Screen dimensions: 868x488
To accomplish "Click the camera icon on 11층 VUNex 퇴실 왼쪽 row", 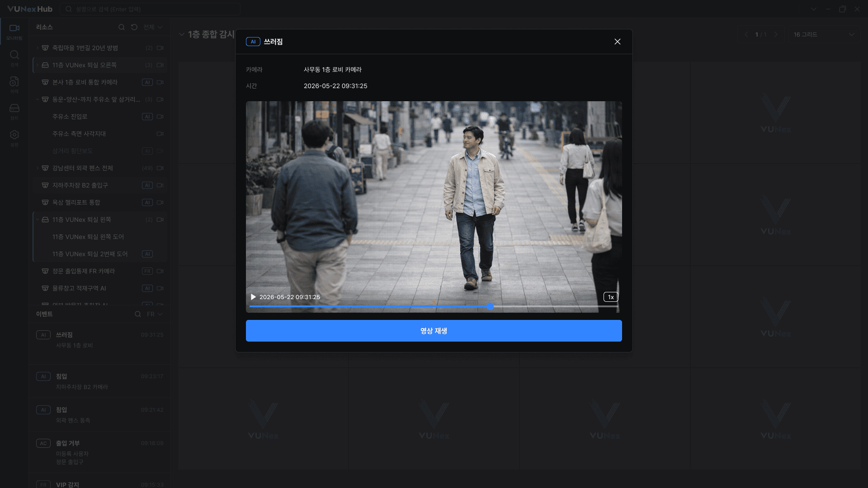I will pyautogui.click(x=160, y=220).
